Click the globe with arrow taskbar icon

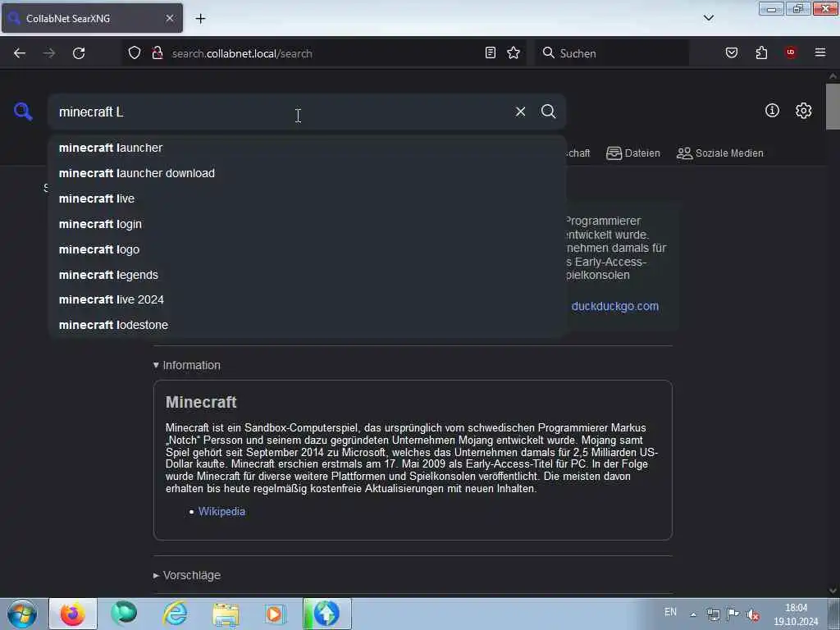coord(326,614)
